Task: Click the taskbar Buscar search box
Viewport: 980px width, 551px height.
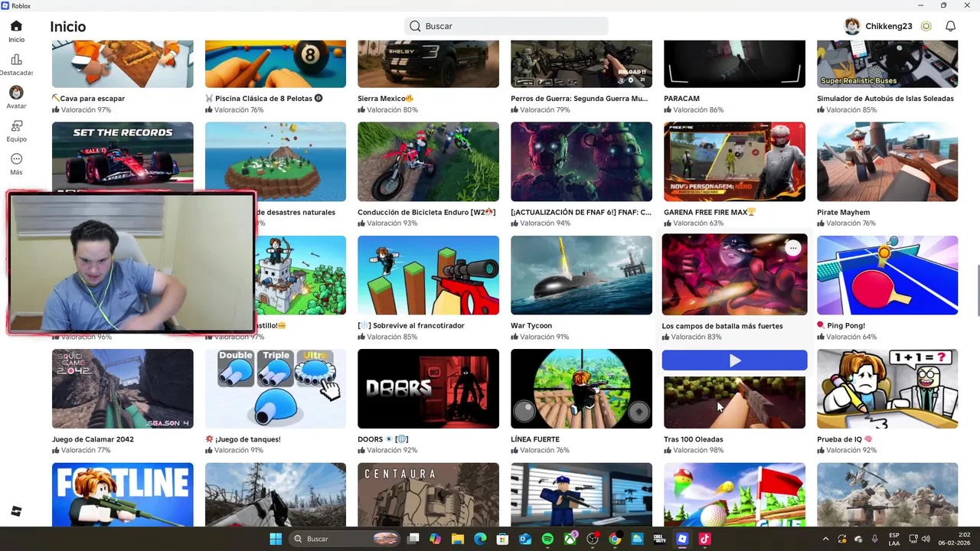Action: click(x=345, y=539)
